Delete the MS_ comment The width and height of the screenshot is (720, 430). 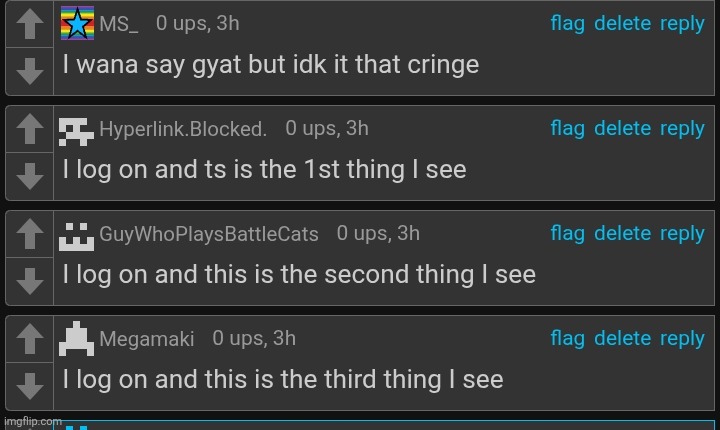coord(622,24)
